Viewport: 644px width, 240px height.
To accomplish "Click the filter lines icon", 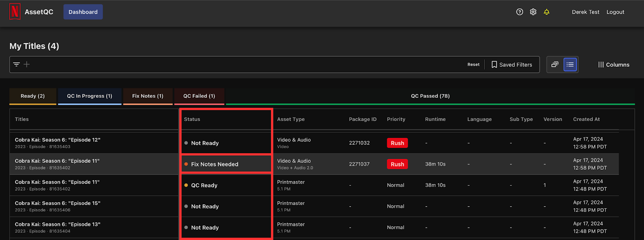I will [x=17, y=64].
